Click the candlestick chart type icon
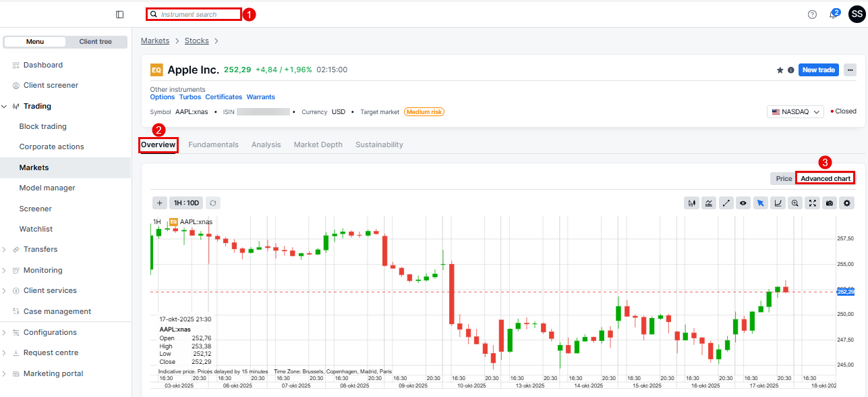Viewport: 868px width, 397px height. 691,203
